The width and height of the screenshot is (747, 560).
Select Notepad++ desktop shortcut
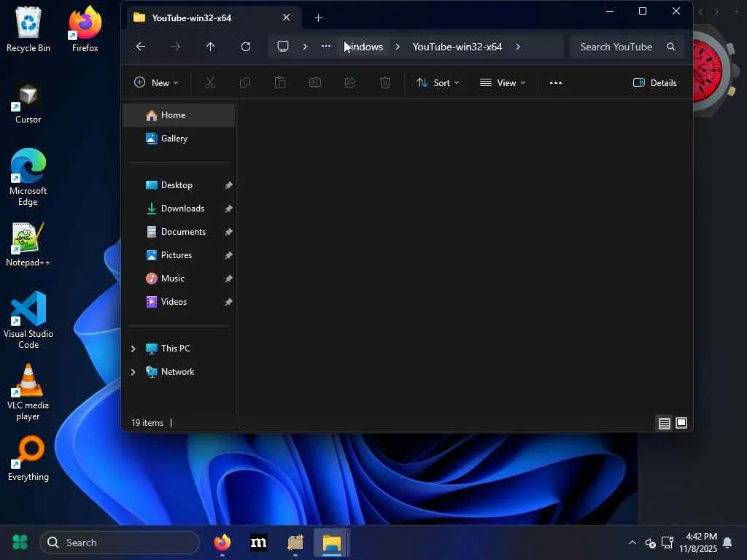(28, 244)
